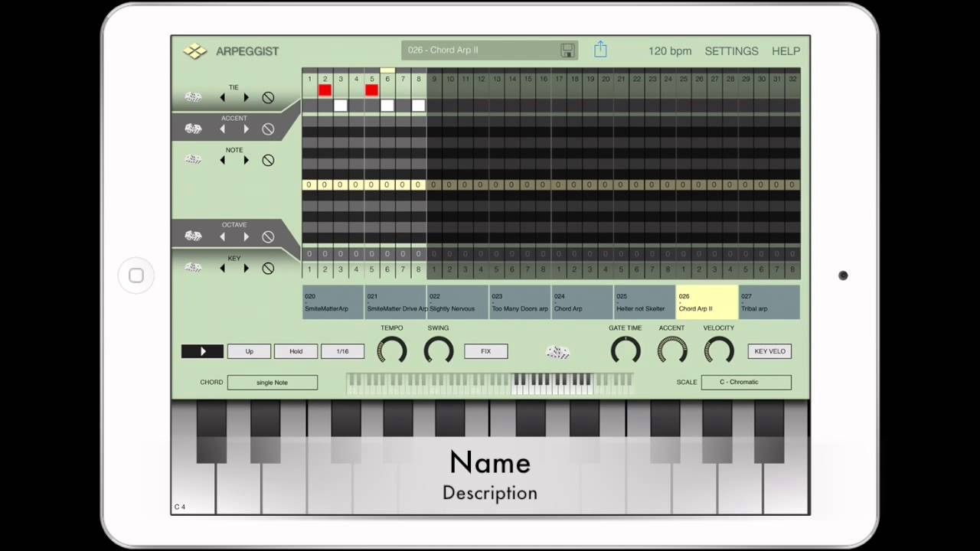Toggle the white ACCENT cell at step 8
This screenshot has width=980, height=551.
coord(418,106)
